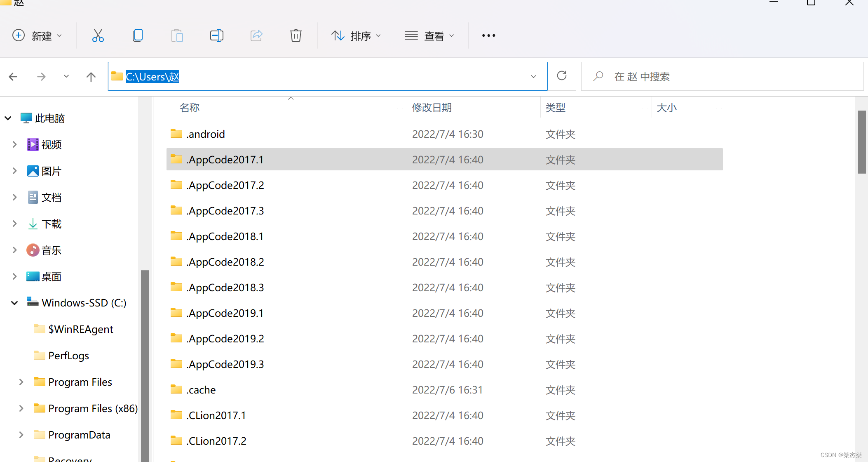Click the 类型 column header
868x462 pixels.
tap(556, 108)
